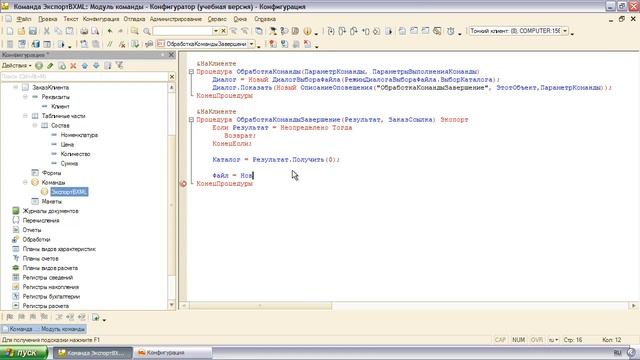Cut selection with the scissors icon
Viewport: 640px width, 360px height.
47,31
